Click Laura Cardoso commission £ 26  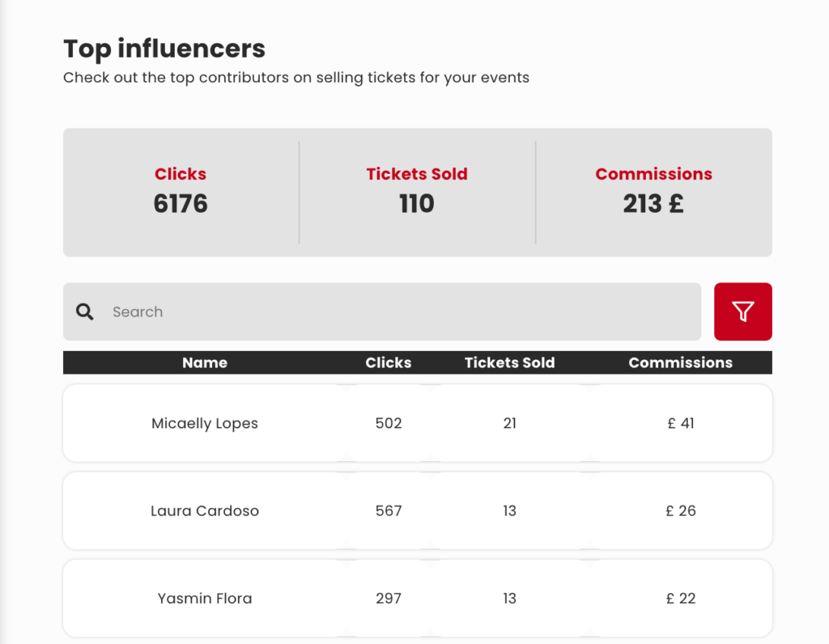pyautogui.click(x=681, y=511)
